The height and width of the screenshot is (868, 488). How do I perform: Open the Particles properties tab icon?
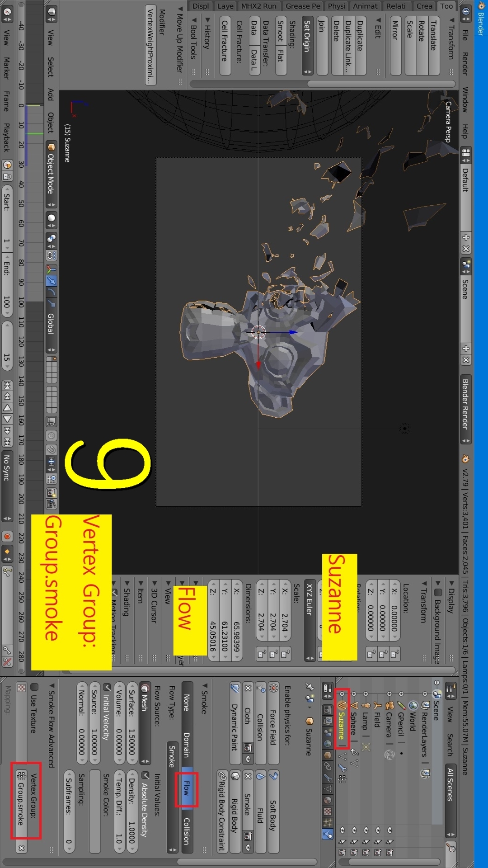coord(328,822)
